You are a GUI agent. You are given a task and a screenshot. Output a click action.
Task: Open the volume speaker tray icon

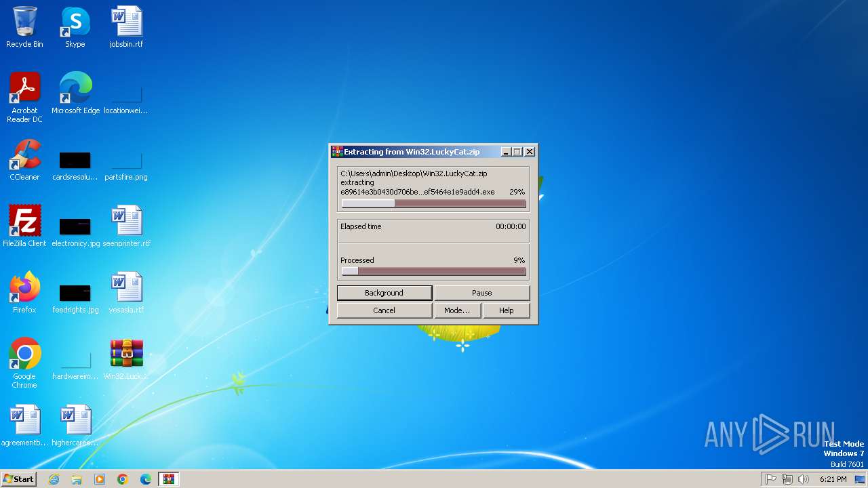(x=804, y=479)
